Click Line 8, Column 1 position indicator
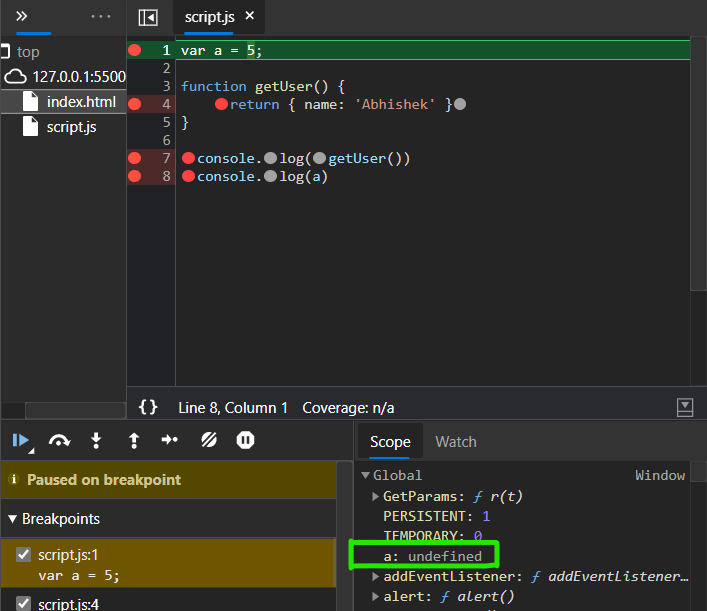 [x=233, y=408]
